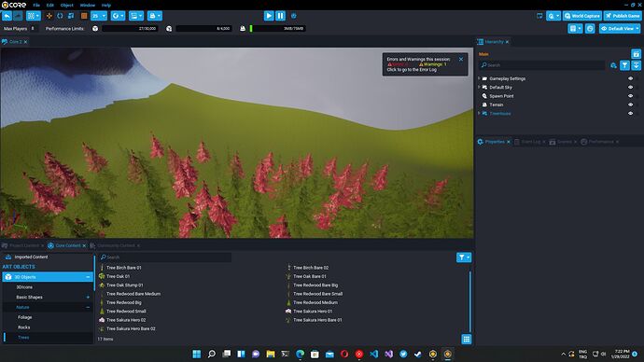Open the Help menu
Viewport: 644px width, 362px height.
click(106, 6)
